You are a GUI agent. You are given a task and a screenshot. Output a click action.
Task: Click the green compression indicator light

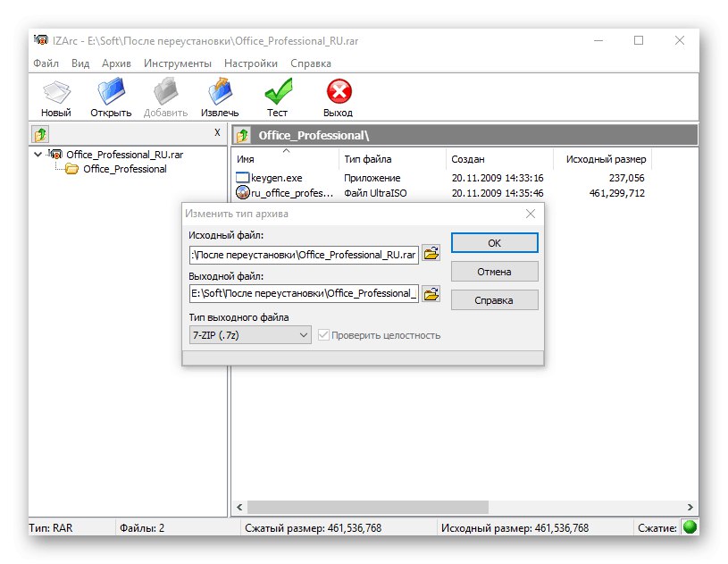point(690,527)
